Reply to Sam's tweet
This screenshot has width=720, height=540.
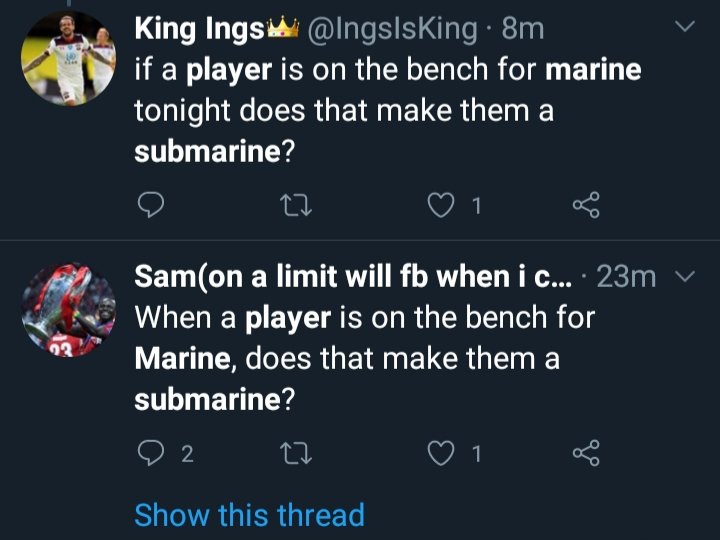[150, 454]
